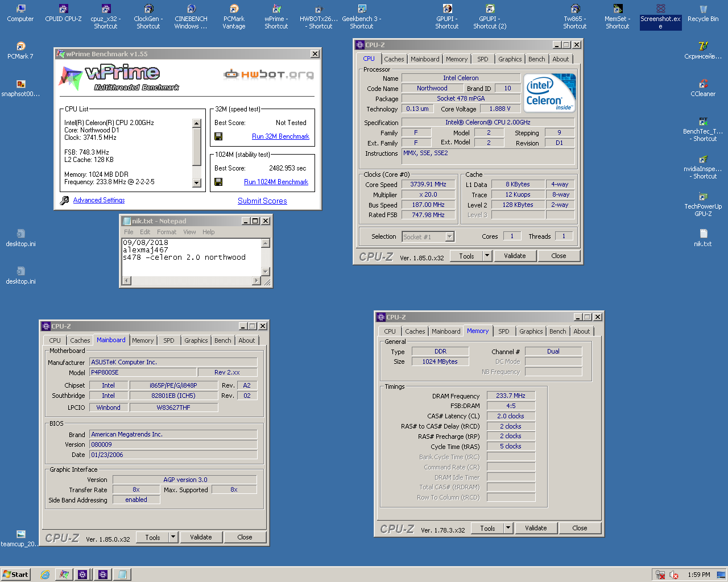
Task: Run 1024M Benchmark link in wPrime
Action: [x=276, y=182]
